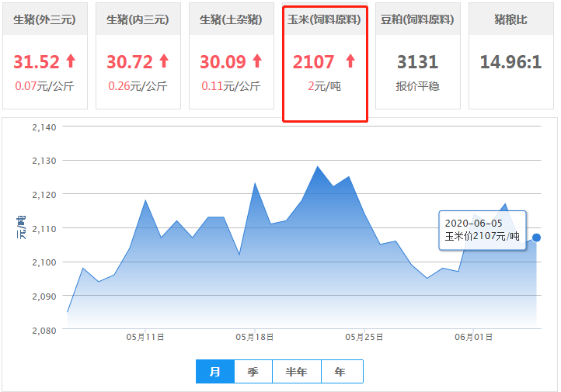
Task: Click the red up arrow beside 2107
Action: (x=350, y=61)
